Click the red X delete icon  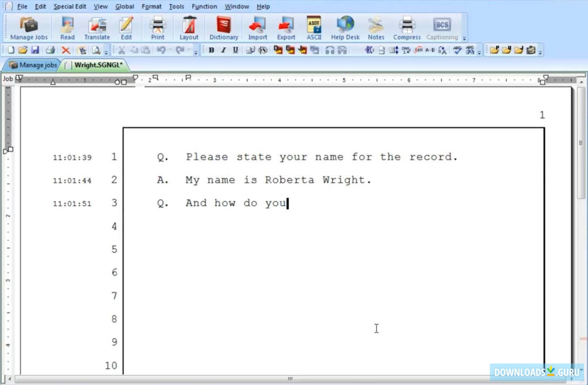(x=66, y=50)
